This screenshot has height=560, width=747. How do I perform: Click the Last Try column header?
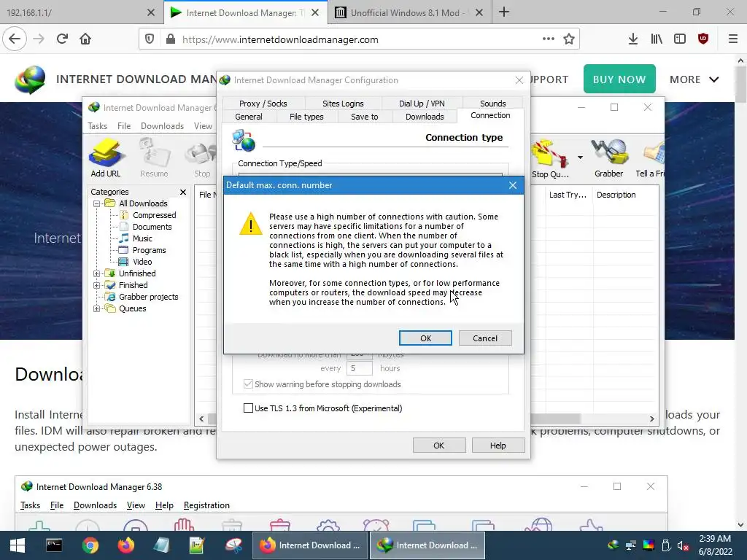[569, 195]
